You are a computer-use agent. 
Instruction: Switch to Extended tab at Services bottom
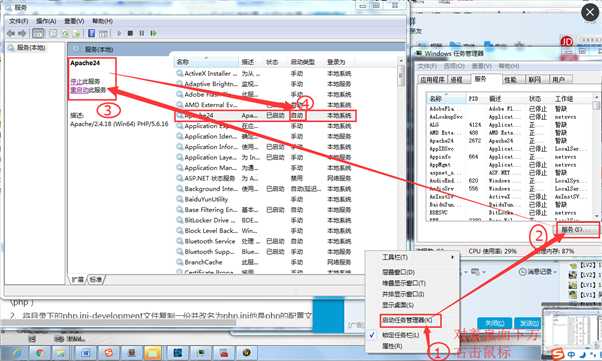click(x=78, y=279)
